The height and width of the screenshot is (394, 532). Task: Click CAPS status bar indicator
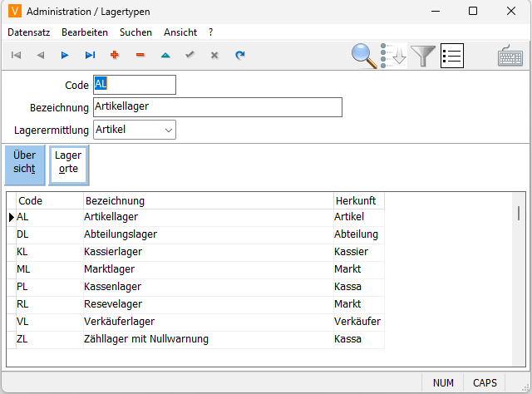tap(485, 383)
